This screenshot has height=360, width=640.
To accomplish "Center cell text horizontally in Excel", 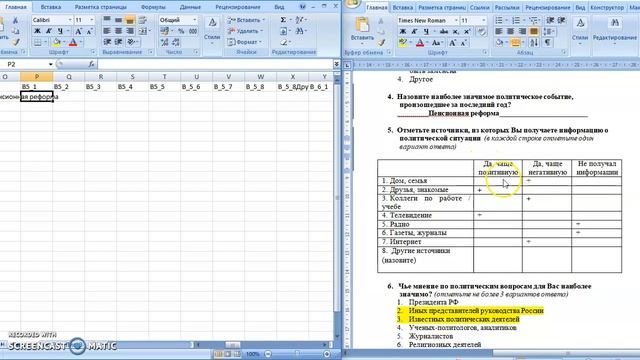I will point(118,31).
